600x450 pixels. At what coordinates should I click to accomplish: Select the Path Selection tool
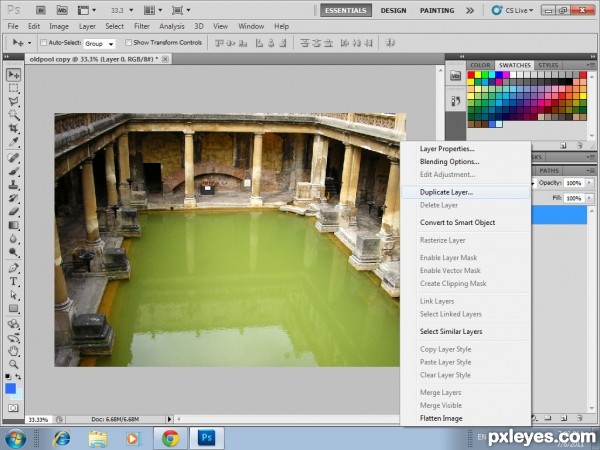pos(13,295)
